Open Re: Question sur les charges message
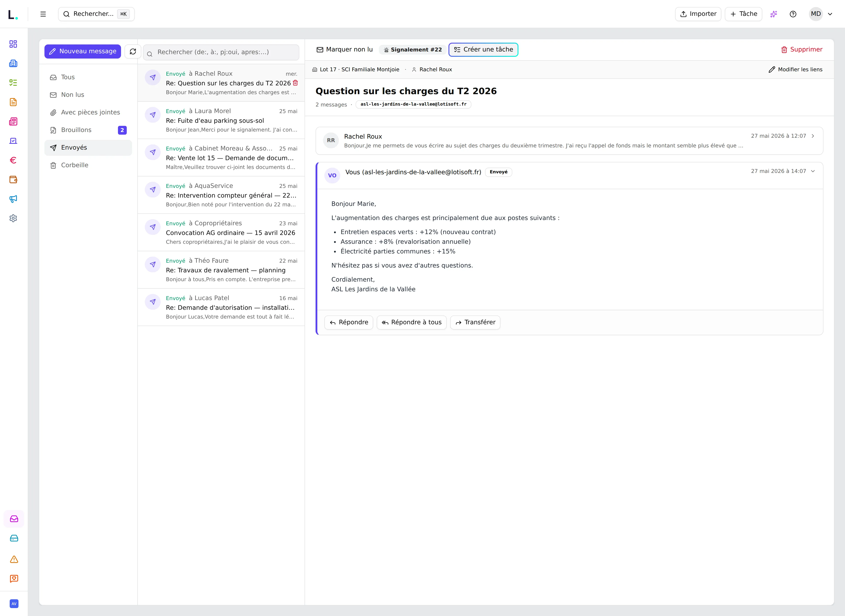This screenshot has width=845, height=616. point(221,83)
